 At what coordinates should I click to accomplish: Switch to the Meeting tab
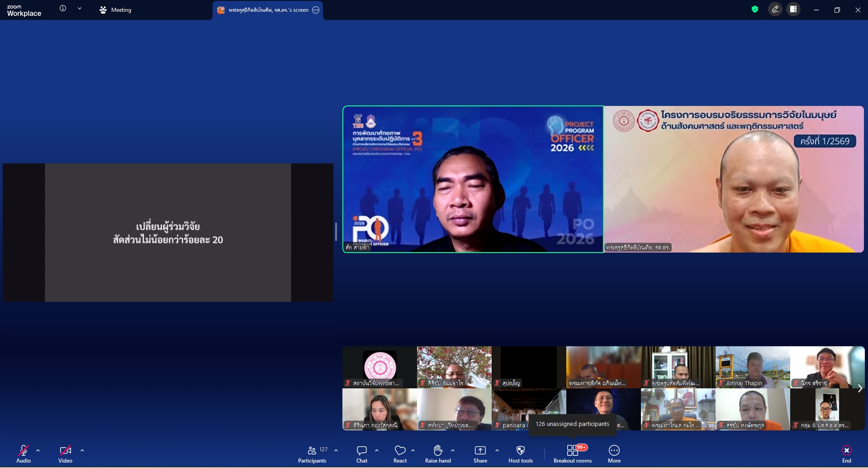pos(116,10)
